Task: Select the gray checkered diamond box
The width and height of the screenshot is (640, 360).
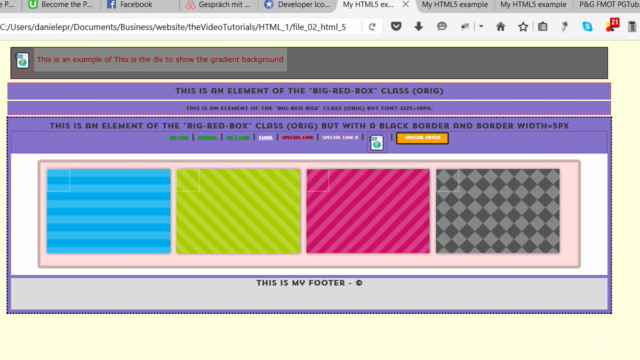Action: point(498,211)
